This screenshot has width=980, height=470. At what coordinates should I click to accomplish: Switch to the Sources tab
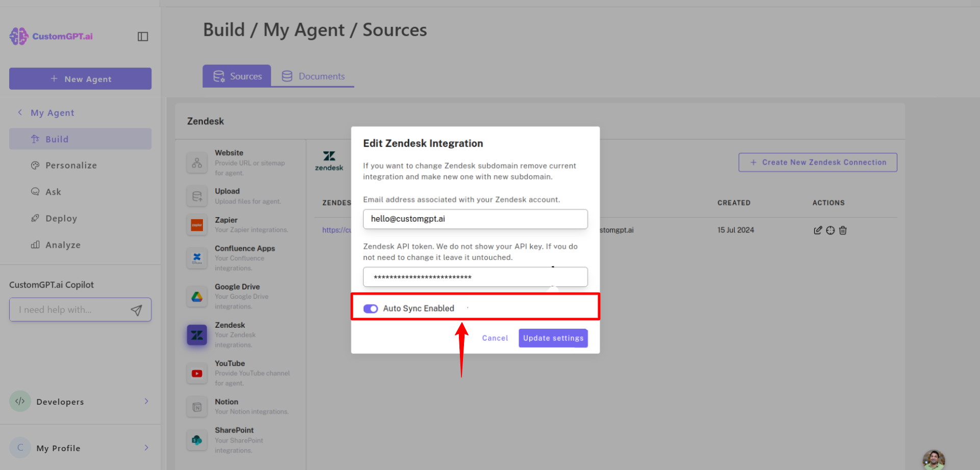[237, 76]
